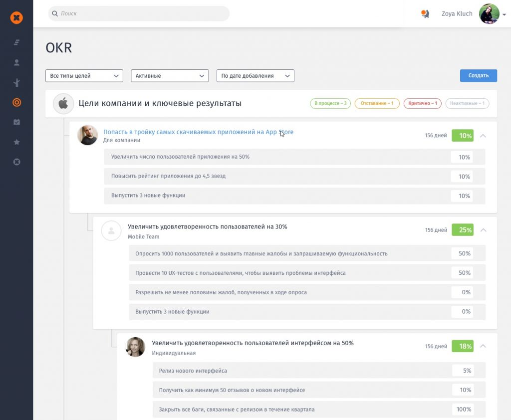Collapse the интерфейсом на 50% goal chevron
This screenshot has height=420, width=511.
tap(483, 346)
